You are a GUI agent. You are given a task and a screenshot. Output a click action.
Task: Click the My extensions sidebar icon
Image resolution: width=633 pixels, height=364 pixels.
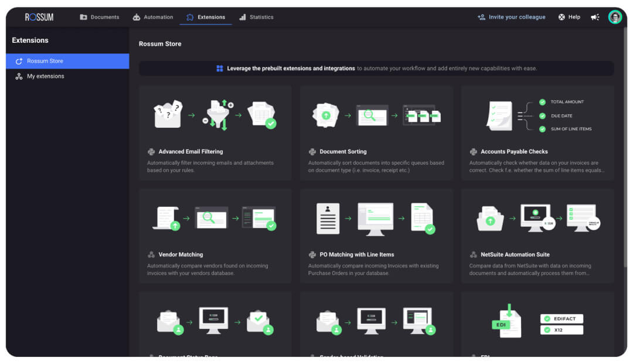pyautogui.click(x=19, y=76)
